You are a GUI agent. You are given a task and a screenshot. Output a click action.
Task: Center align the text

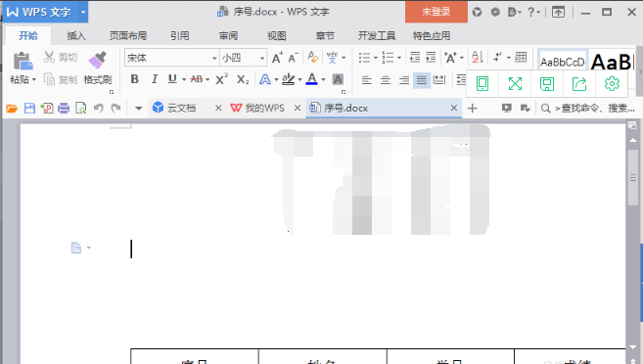pos(386,80)
